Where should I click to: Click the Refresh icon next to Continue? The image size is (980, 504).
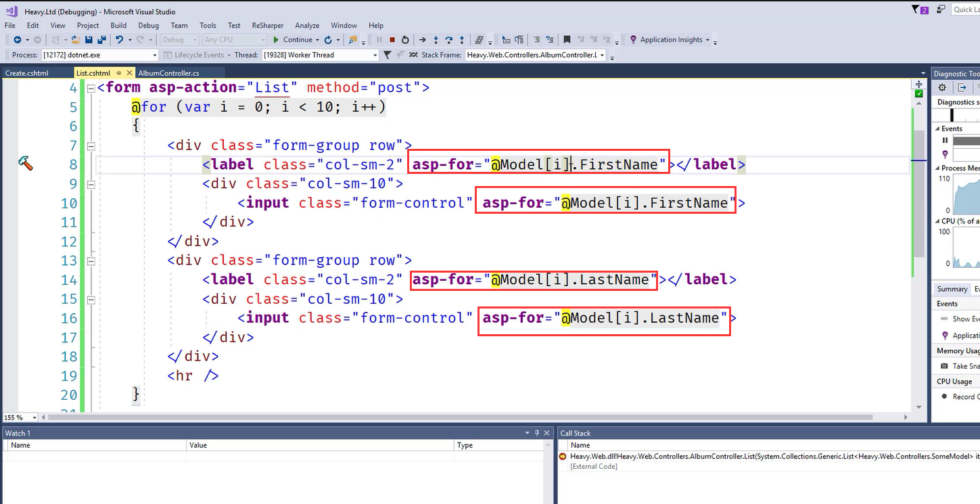point(327,40)
